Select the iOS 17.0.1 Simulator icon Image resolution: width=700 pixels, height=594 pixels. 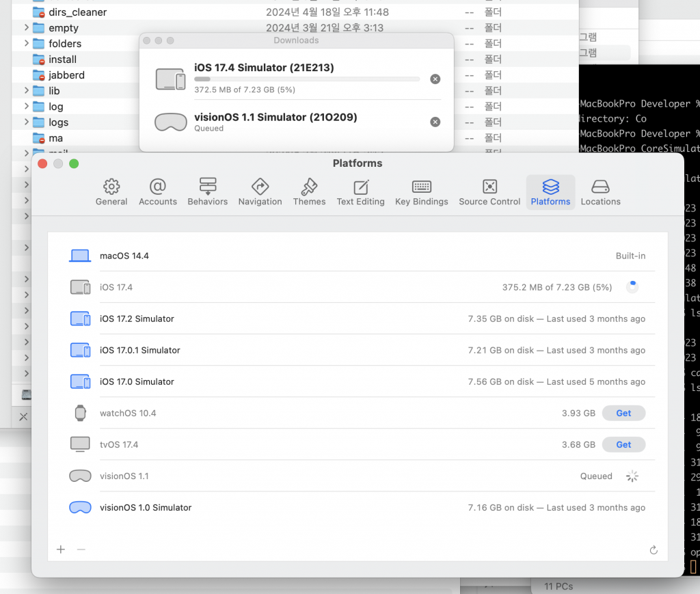point(81,351)
